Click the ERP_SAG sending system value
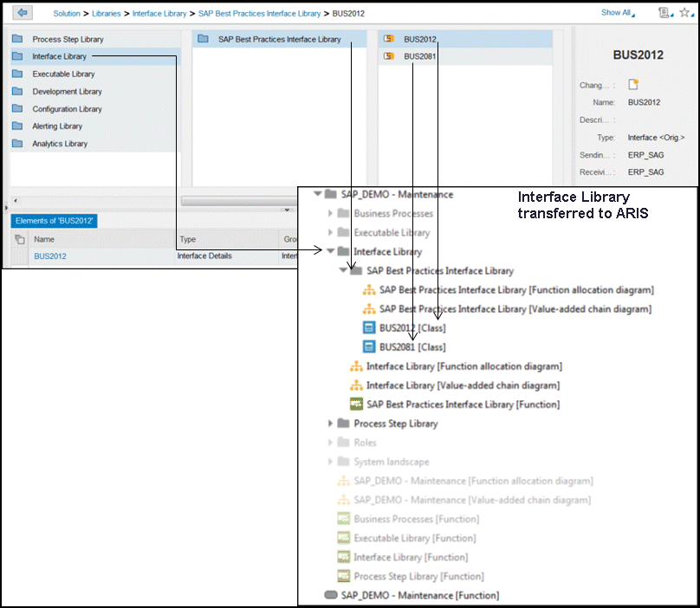 coord(645,155)
